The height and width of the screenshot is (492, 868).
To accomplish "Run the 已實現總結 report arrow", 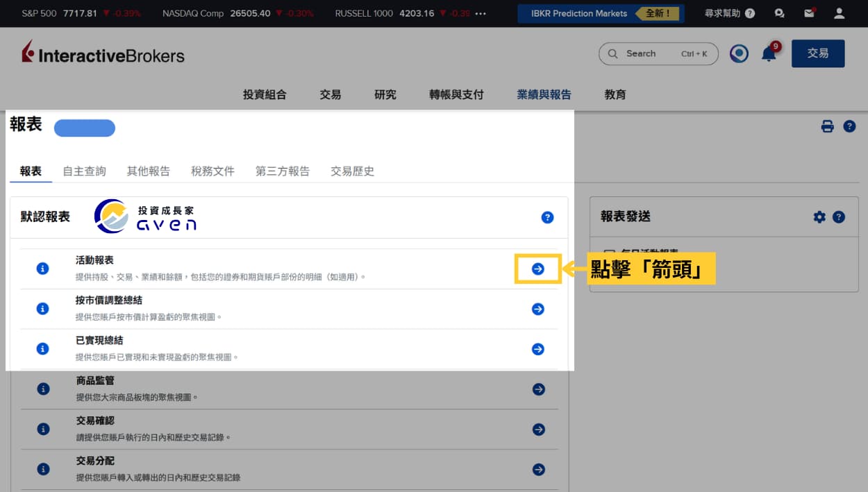I will [x=538, y=349].
